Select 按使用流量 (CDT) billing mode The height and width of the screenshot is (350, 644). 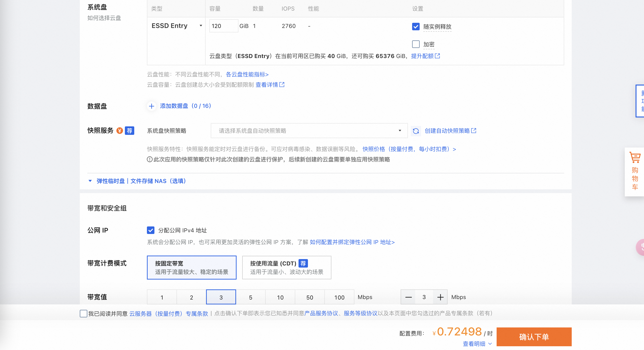287,268
